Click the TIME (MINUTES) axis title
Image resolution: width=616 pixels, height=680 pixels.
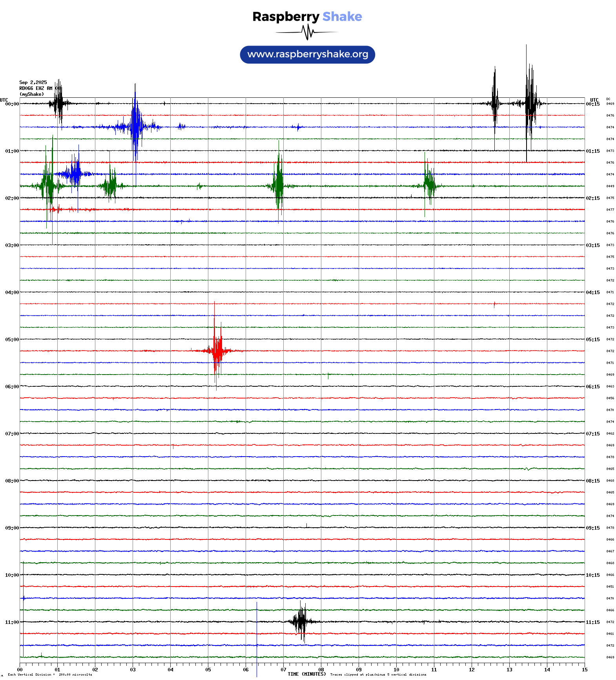306,674
